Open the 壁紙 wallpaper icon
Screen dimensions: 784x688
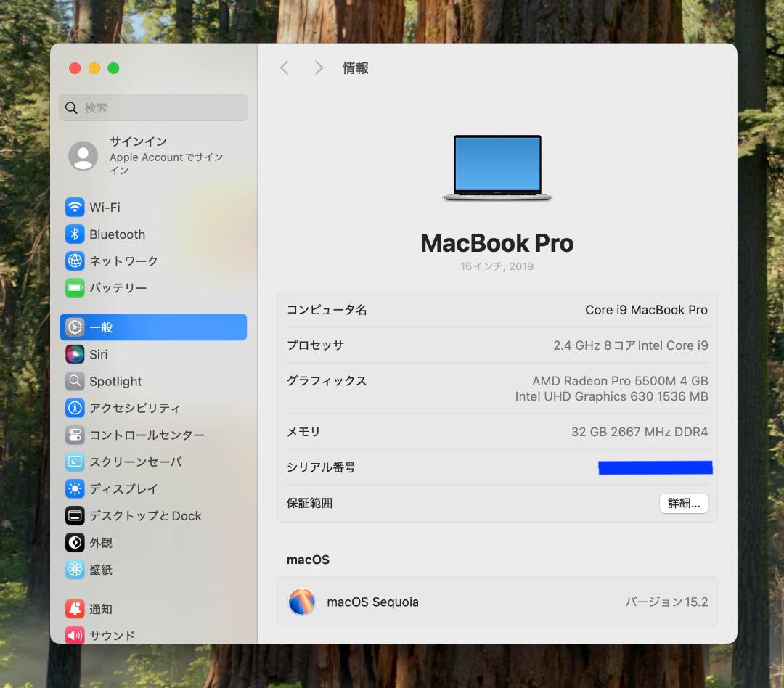click(75, 570)
